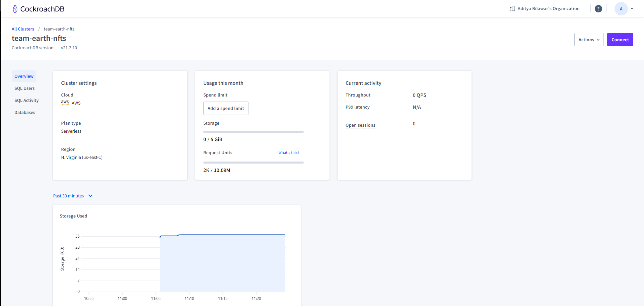This screenshot has width=644, height=306.
Task: Click the user avatar A icon
Action: tap(621, 9)
